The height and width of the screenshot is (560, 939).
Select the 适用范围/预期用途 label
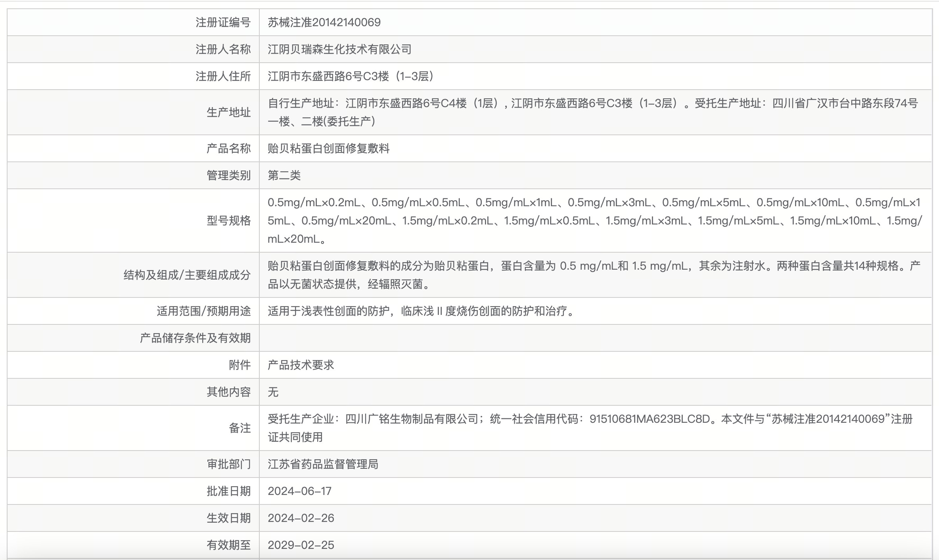(203, 311)
